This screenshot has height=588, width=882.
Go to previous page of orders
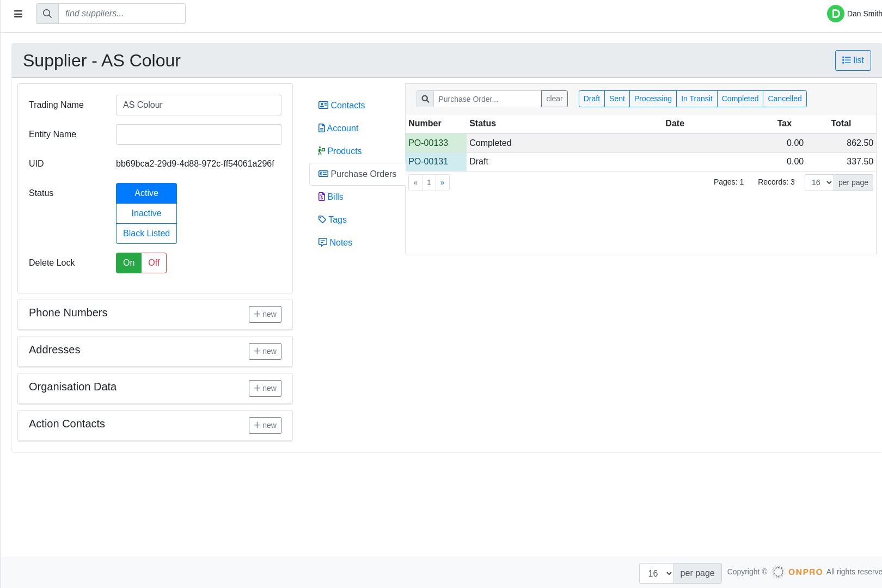point(415,182)
